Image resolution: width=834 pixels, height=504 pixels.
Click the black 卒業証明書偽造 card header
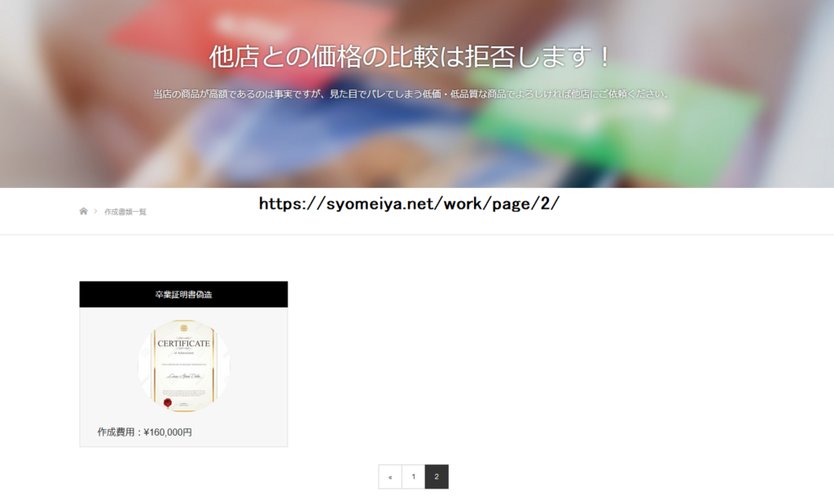(x=183, y=294)
